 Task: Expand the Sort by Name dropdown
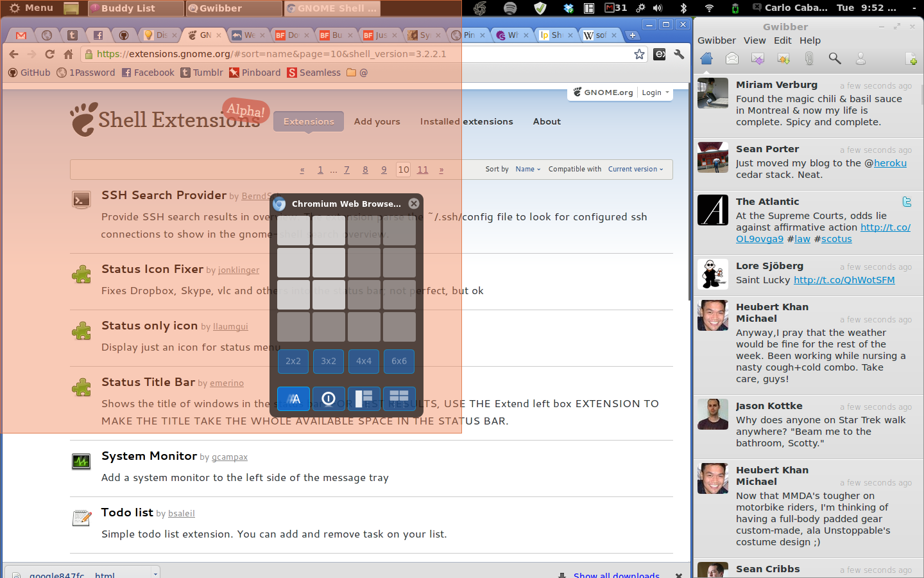point(527,170)
